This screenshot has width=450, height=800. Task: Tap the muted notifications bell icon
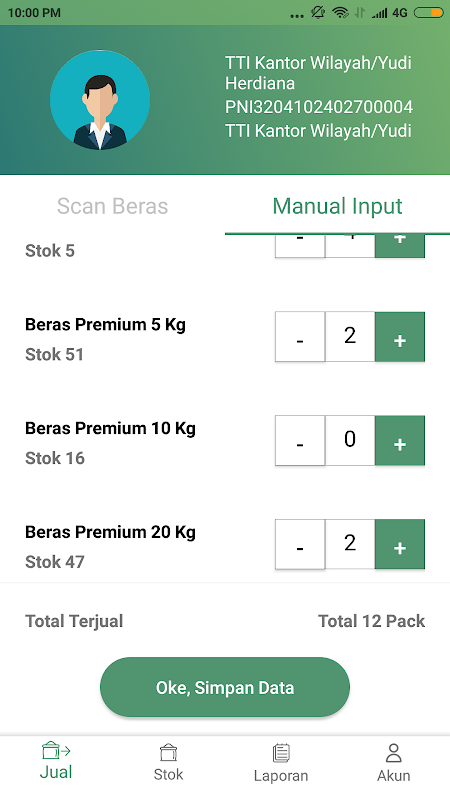click(318, 13)
